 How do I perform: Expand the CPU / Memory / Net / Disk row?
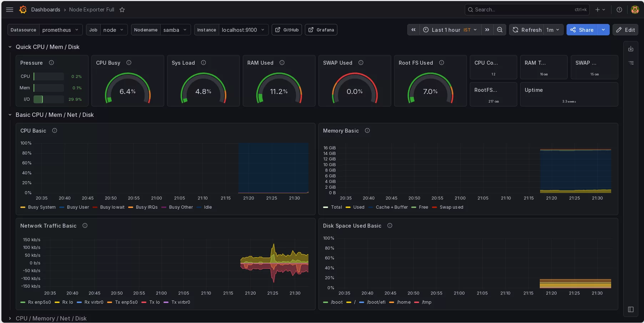point(10,318)
